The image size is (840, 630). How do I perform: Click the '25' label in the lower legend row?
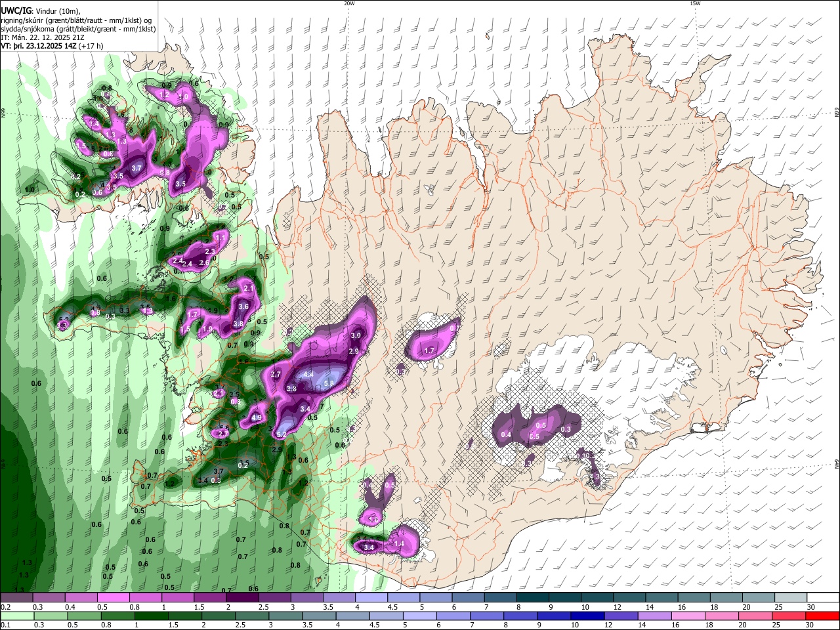pos(776,625)
